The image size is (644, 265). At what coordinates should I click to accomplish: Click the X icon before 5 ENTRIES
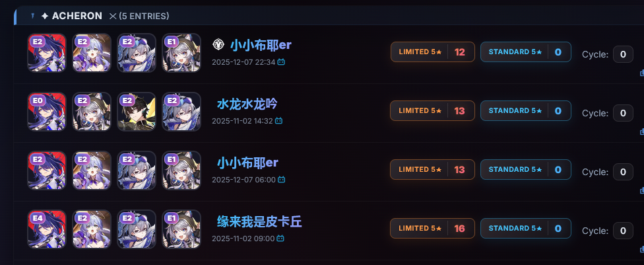pyautogui.click(x=113, y=16)
